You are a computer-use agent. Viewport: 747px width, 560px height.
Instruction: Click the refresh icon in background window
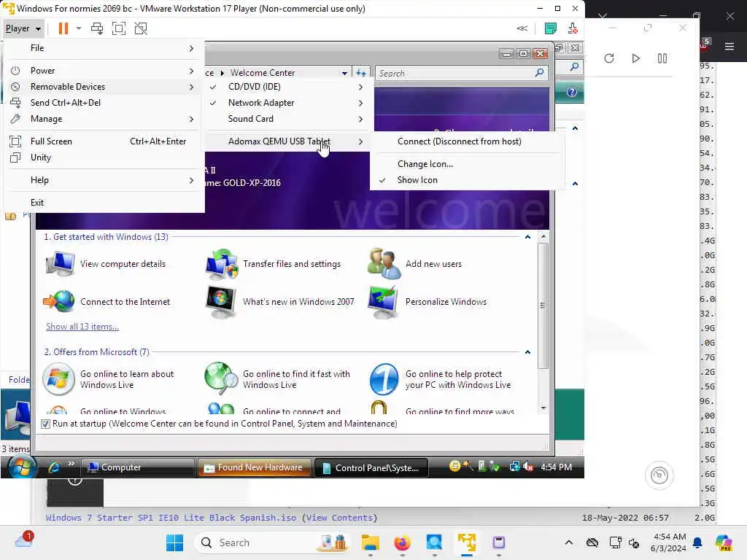[609, 58]
